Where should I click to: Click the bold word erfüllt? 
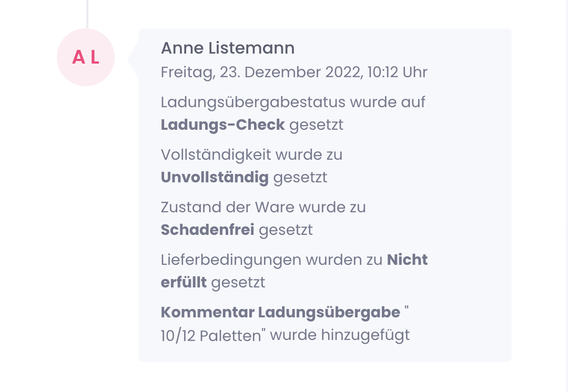pyautogui.click(x=184, y=283)
